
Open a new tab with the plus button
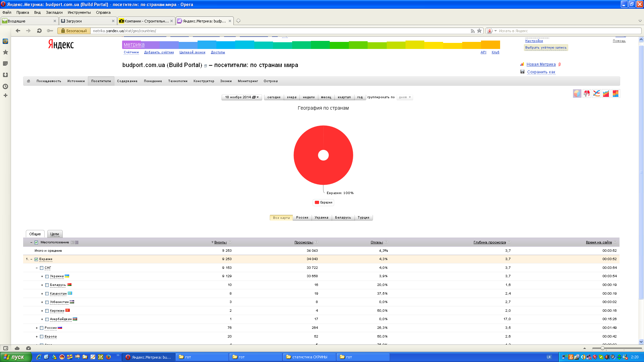[238, 21]
